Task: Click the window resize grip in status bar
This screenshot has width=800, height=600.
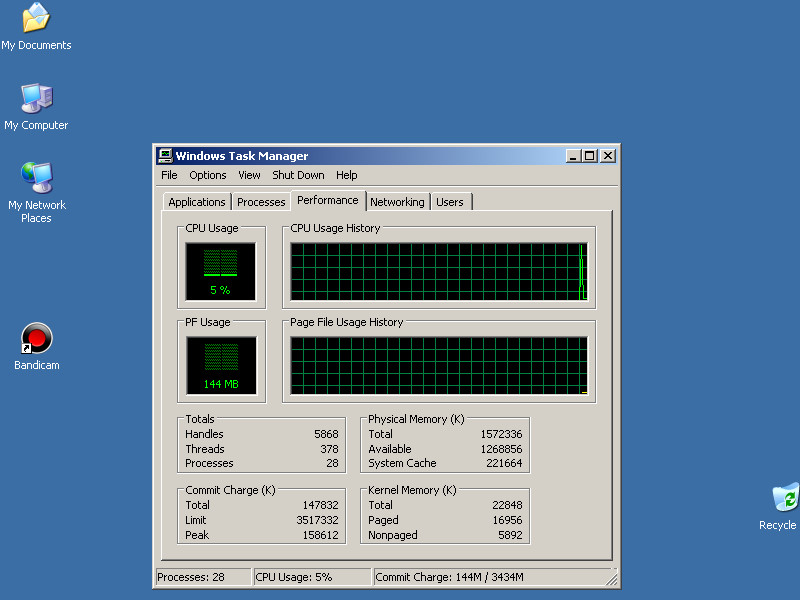Action: coord(611,579)
